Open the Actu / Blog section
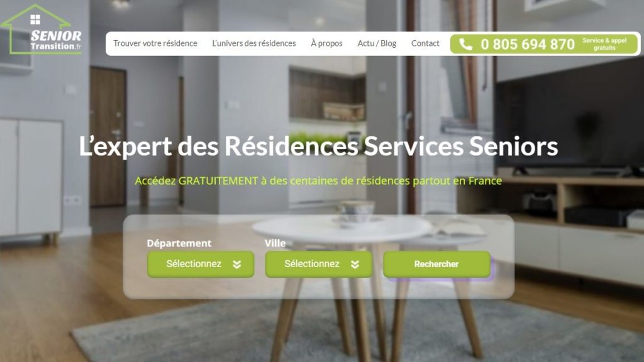The image size is (644, 362). (x=377, y=43)
